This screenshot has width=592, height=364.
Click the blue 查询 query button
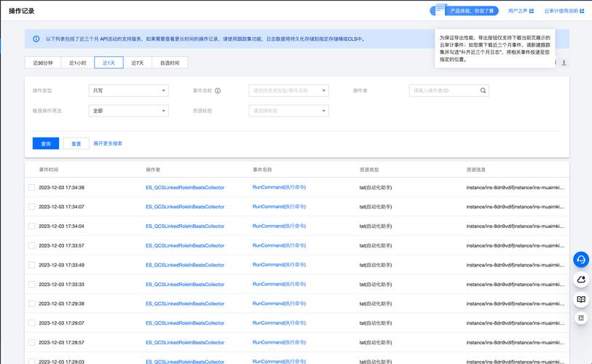click(46, 143)
